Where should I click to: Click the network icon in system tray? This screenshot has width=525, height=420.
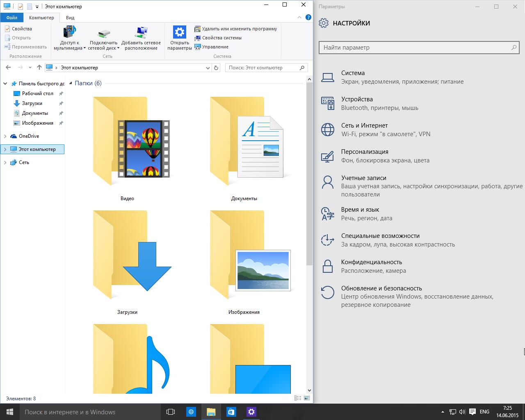click(x=453, y=412)
